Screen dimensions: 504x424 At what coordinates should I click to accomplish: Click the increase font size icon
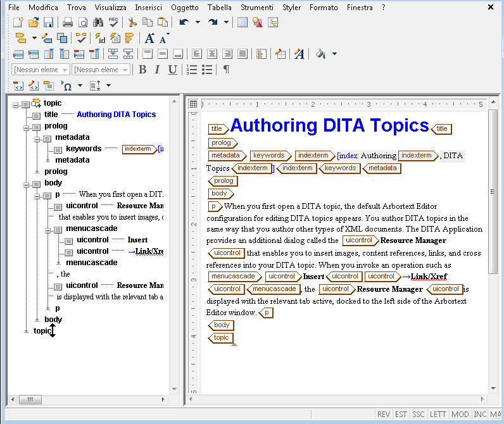pos(149,38)
